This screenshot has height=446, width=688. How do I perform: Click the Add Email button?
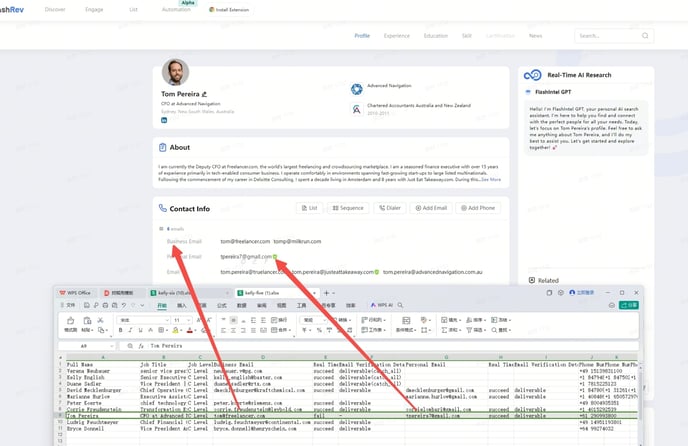pos(431,208)
